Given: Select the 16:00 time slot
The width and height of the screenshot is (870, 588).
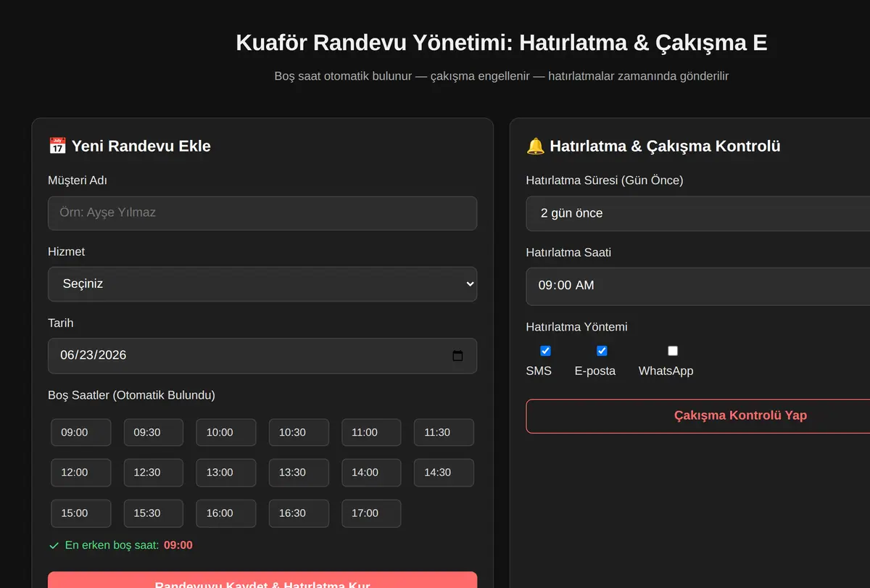Looking at the screenshot, I should click(226, 513).
